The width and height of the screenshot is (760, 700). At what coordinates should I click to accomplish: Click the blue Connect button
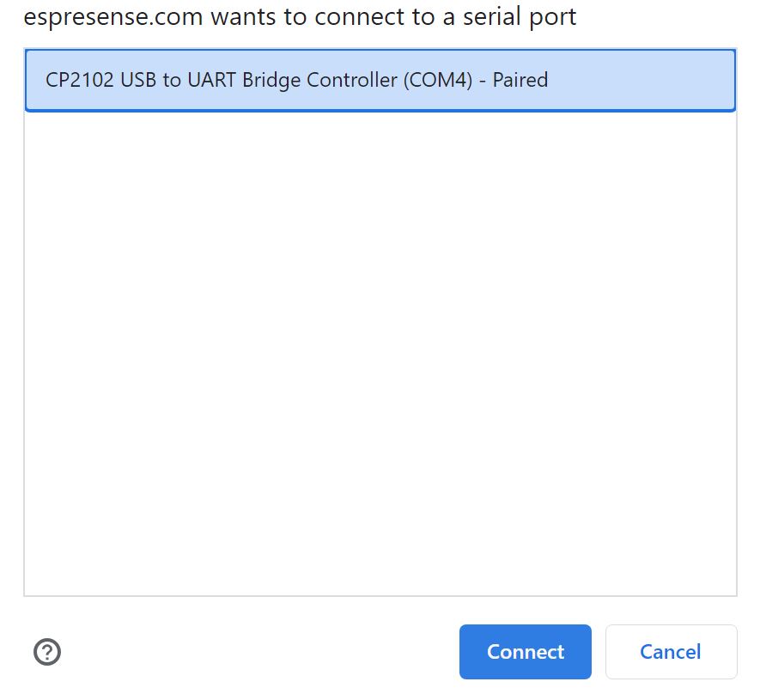tap(525, 652)
